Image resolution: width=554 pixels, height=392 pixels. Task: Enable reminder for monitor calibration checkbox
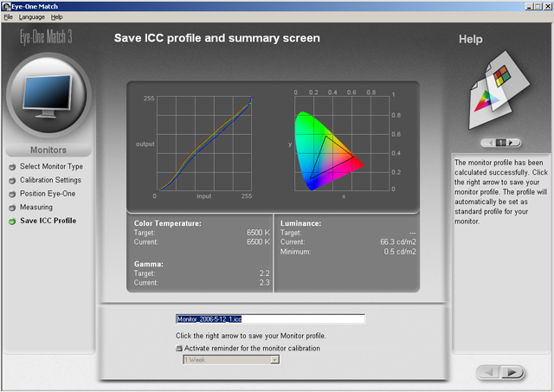pos(179,348)
